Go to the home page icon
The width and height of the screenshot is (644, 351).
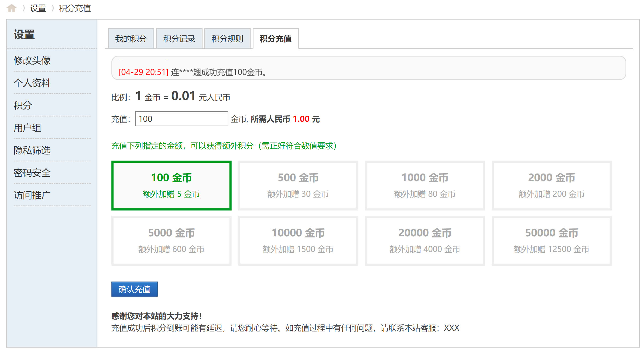[11, 8]
